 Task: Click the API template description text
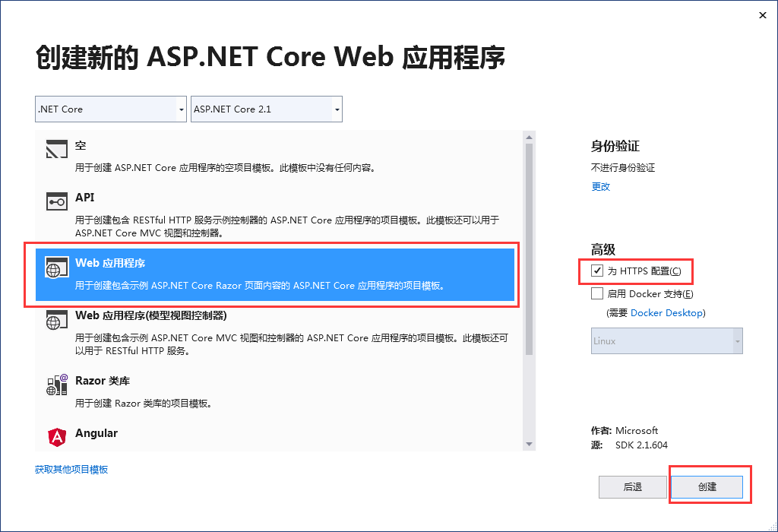[x=286, y=226]
